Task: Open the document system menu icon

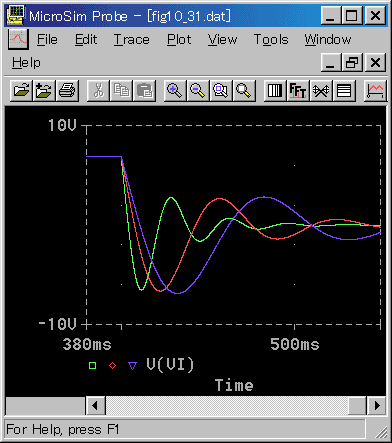Action: [18, 39]
